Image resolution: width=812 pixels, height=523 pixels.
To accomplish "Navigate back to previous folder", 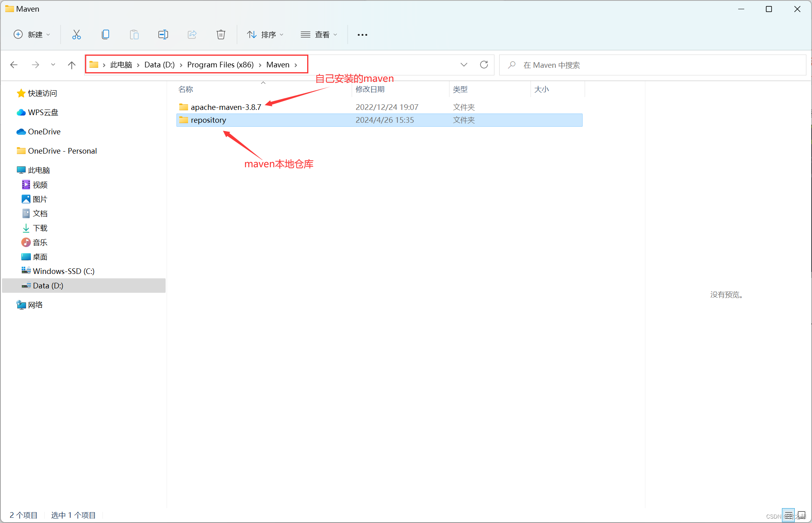I will pos(14,65).
